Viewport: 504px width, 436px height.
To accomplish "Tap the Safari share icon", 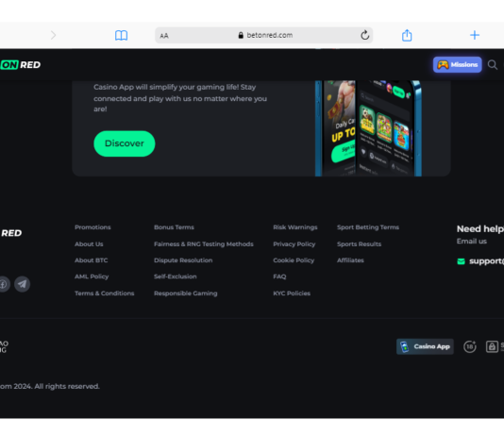I will coord(407,35).
